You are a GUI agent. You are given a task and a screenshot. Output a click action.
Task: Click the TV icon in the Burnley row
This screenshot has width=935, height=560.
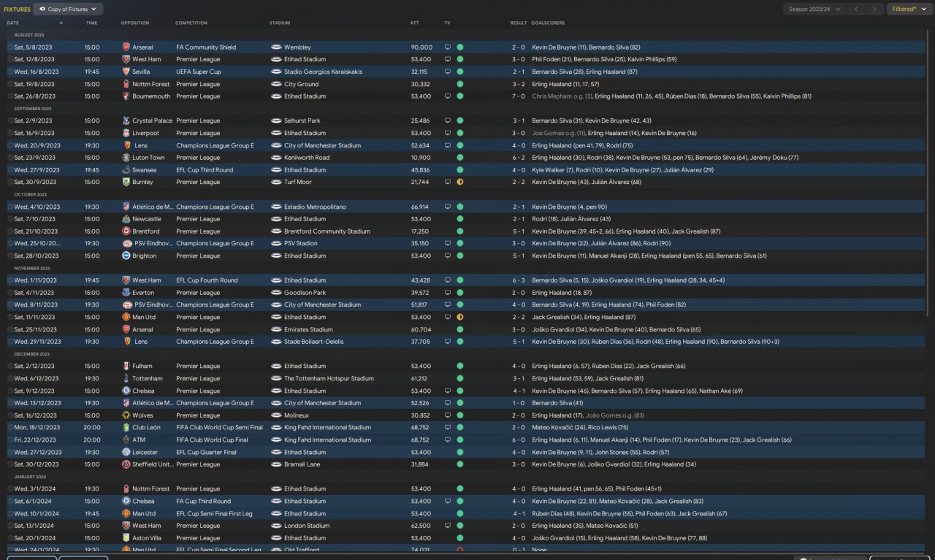[x=448, y=182]
